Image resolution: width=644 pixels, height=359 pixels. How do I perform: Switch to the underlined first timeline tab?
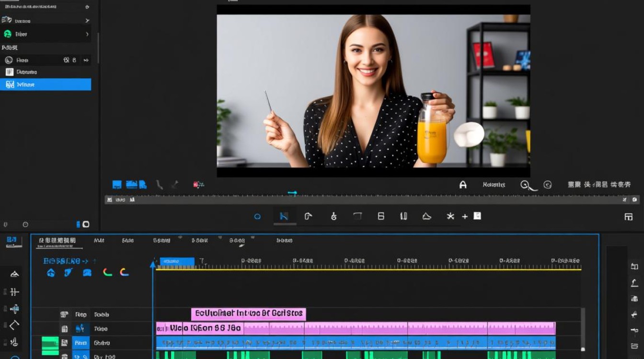coord(57,240)
